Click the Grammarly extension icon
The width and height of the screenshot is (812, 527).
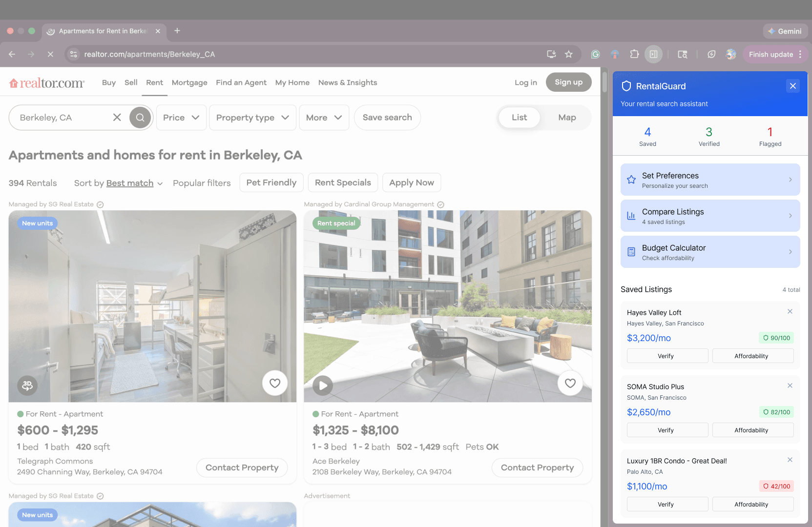[x=595, y=54]
